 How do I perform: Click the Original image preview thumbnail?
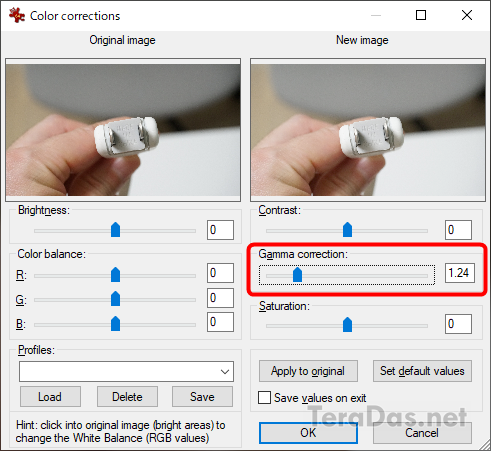pyautogui.click(x=123, y=130)
